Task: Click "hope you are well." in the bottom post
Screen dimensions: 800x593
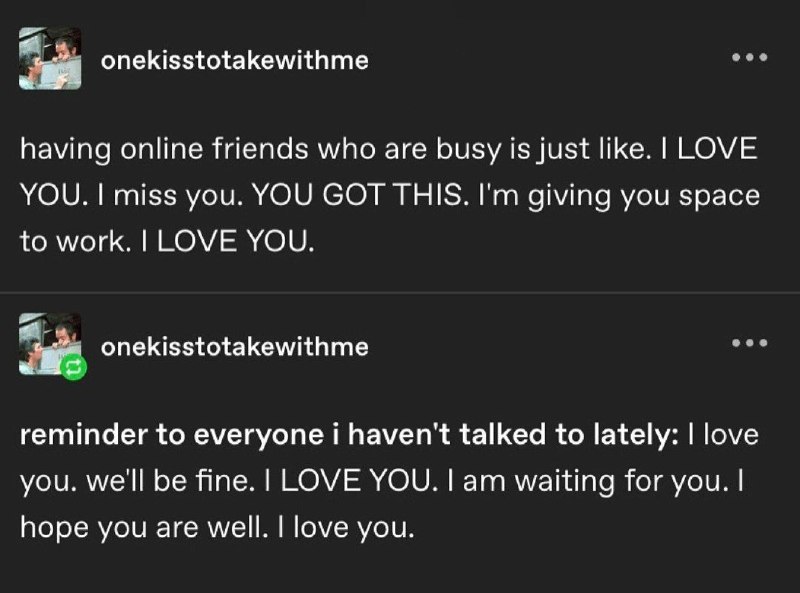Action: tap(144, 528)
